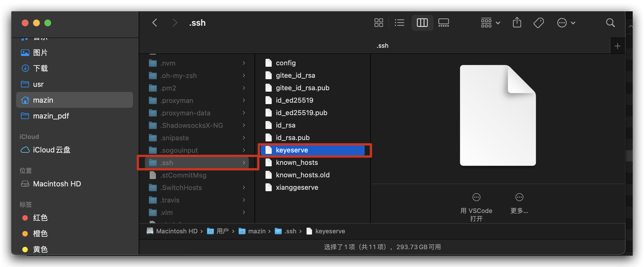Click the Share icon in toolbar

click(x=517, y=22)
